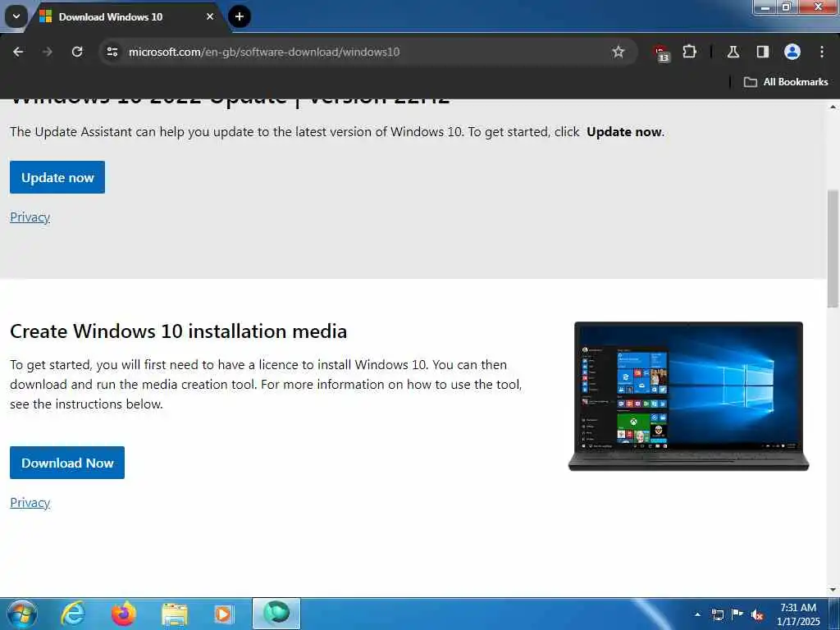
Task: Open a new tab with plus button
Action: coord(240,16)
